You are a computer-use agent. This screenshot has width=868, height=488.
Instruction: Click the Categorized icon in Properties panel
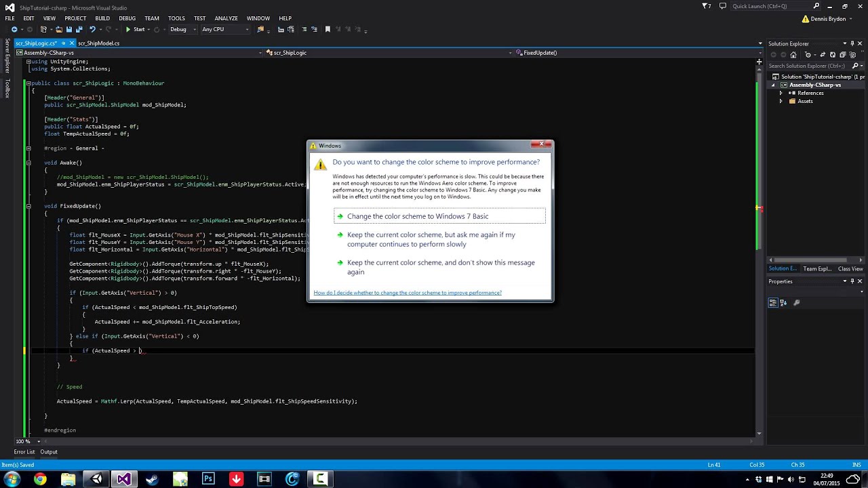[x=773, y=303]
